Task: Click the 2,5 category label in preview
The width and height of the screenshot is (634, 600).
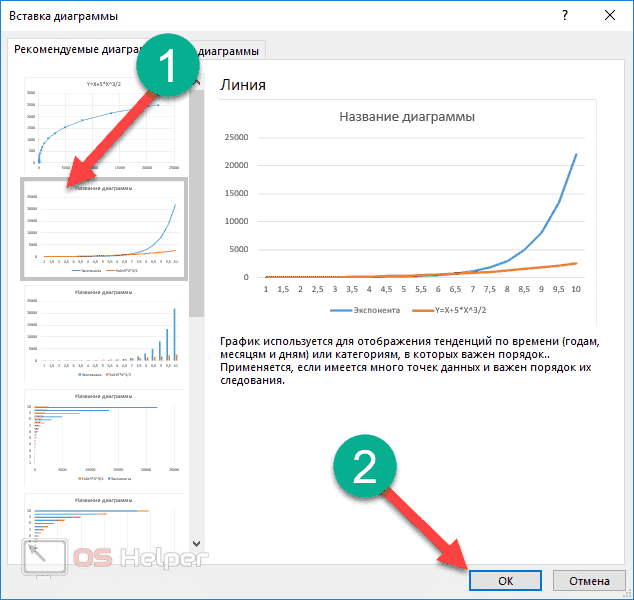Action: pyautogui.click(x=317, y=289)
